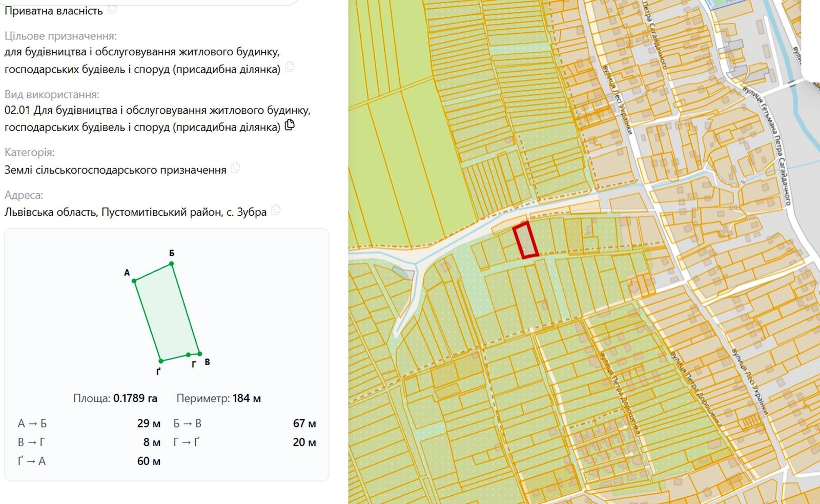The width and height of the screenshot is (820, 504).
Task: Copy the Приватна власність ownership value
Action: coord(112,8)
